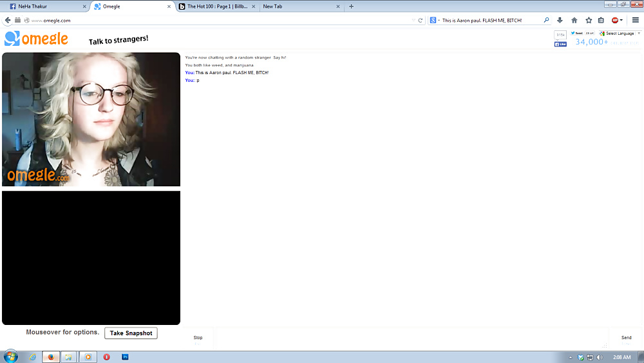Screen dimensions: 644x363
Task: Open the volume speaker tray icon
Action: 600,357
